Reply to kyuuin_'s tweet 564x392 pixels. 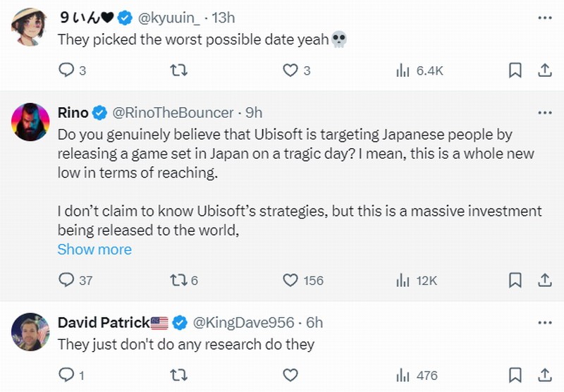click(x=66, y=70)
